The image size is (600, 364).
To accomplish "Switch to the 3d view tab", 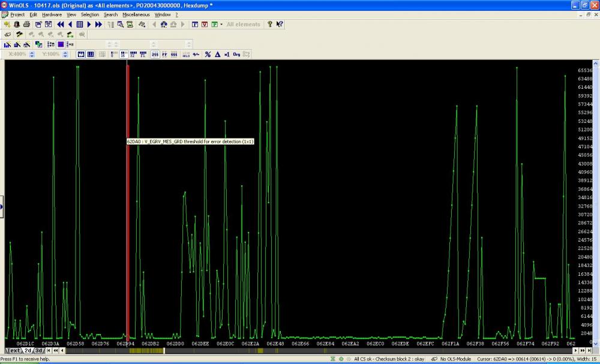I will click(38, 351).
